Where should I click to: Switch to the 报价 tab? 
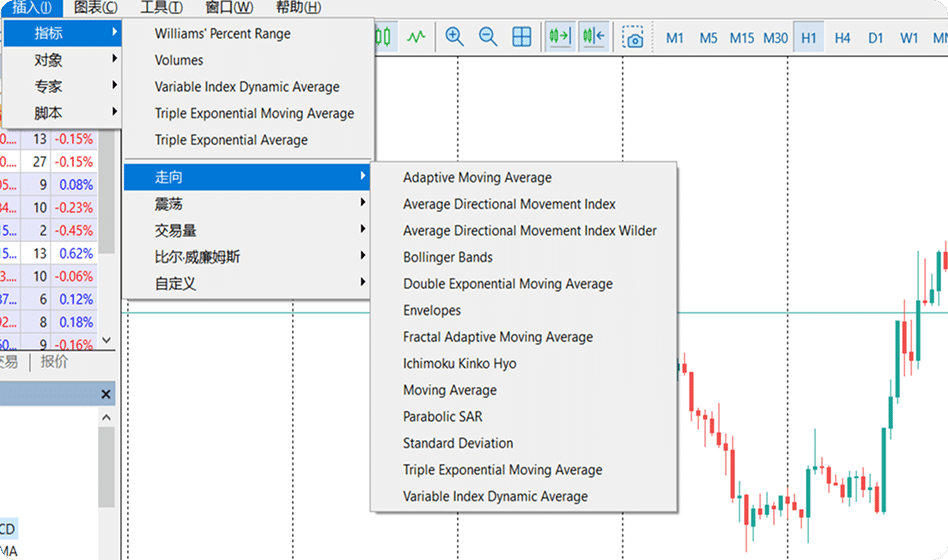click(x=53, y=362)
